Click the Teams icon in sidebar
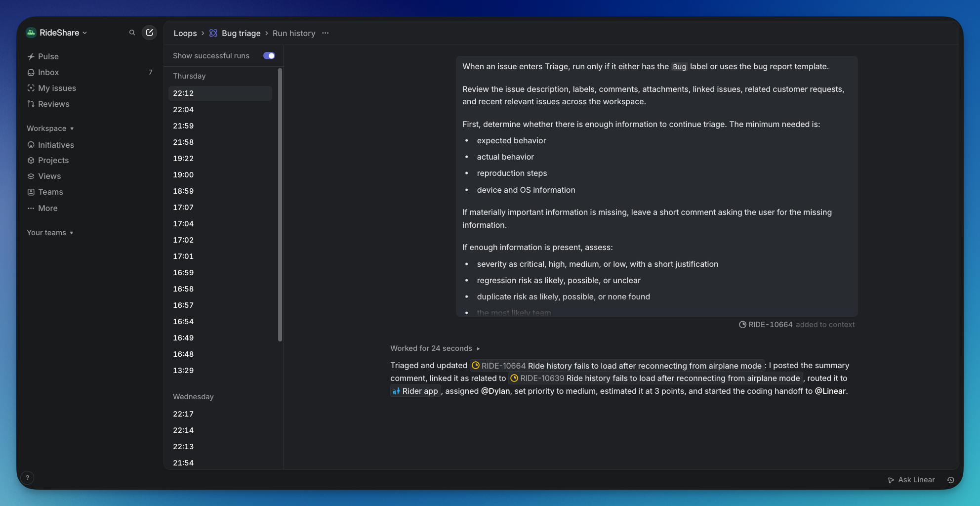This screenshot has width=980, height=506. click(31, 192)
